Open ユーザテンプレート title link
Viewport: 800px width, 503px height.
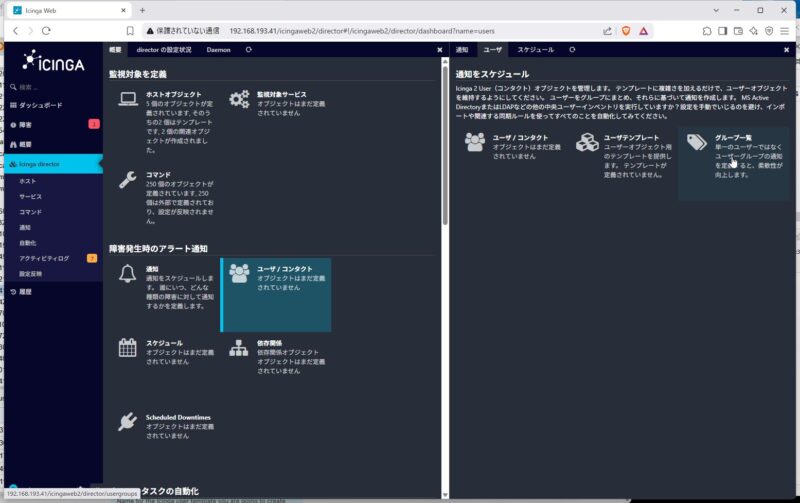[x=631, y=138]
